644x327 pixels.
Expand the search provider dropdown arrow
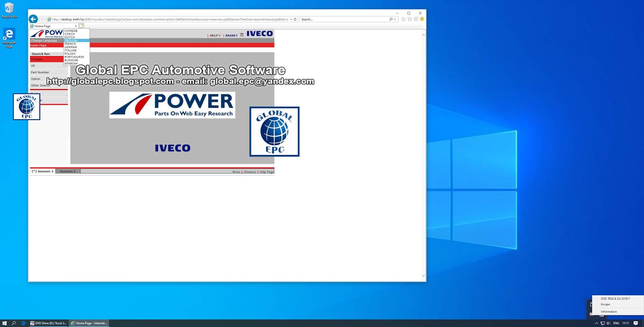pos(395,19)
